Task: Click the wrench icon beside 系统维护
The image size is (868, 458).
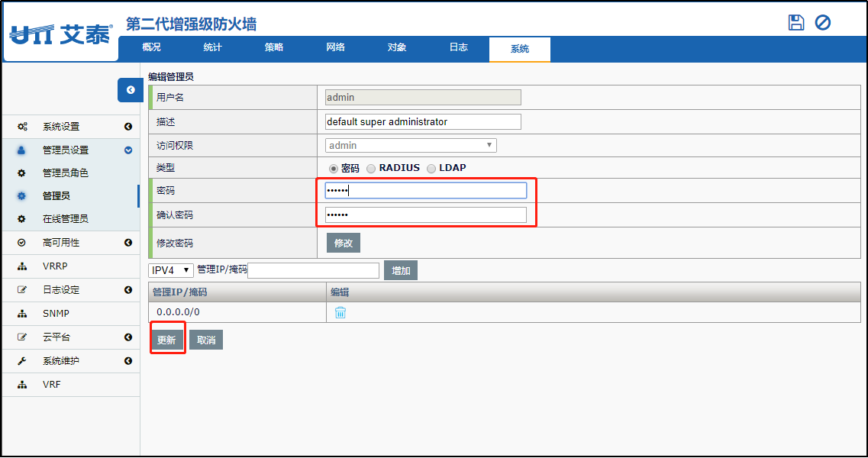Action: [x=22, y=361]
